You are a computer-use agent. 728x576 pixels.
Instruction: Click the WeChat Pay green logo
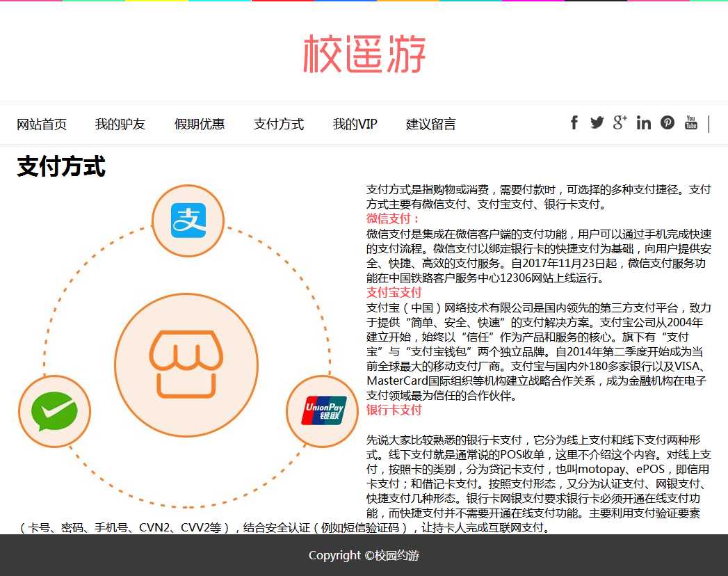(54, 412)
